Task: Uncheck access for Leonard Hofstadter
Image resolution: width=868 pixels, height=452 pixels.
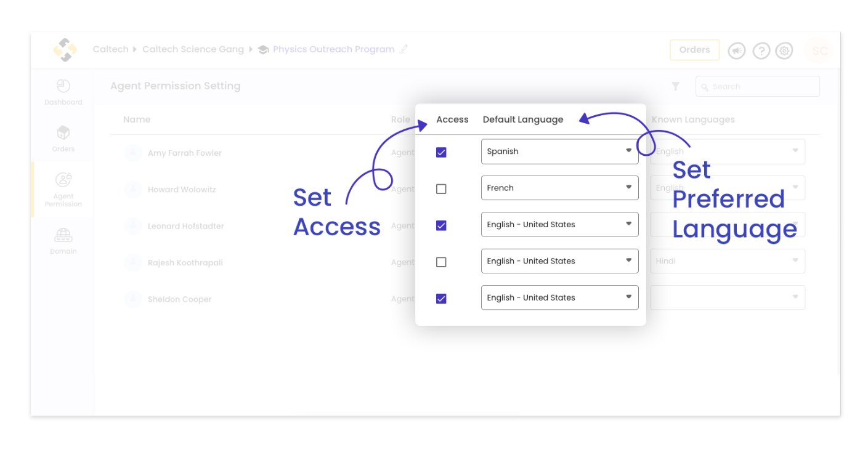Action: click(441, 225)
